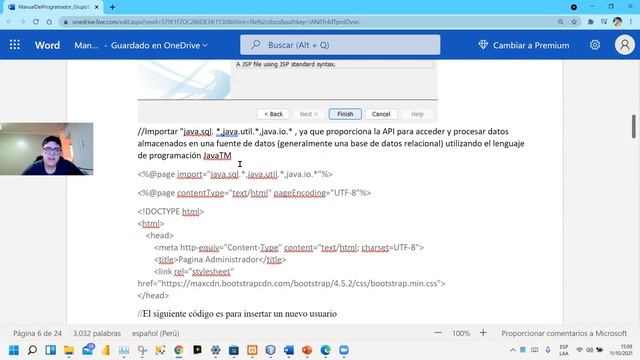
Task: Open Zoom from the taskbar
Action: [344, 350]
